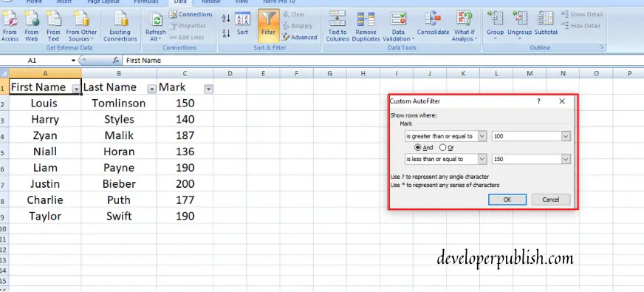The image size is (644, 292).
Task: Click the 100 value input field
Action: [x=527, y=136]
